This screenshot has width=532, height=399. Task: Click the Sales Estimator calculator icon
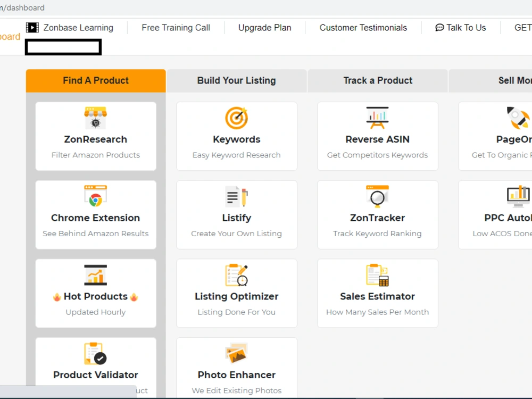coord(377,275)
